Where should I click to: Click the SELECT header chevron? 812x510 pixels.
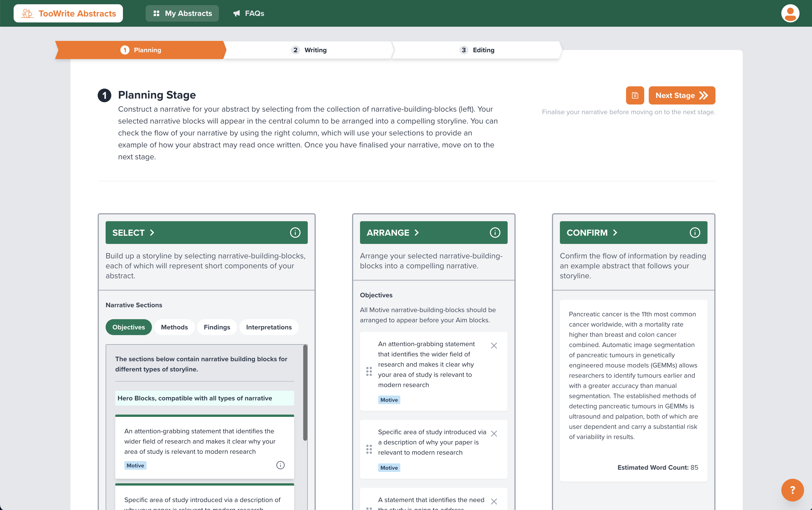[152, 233]
